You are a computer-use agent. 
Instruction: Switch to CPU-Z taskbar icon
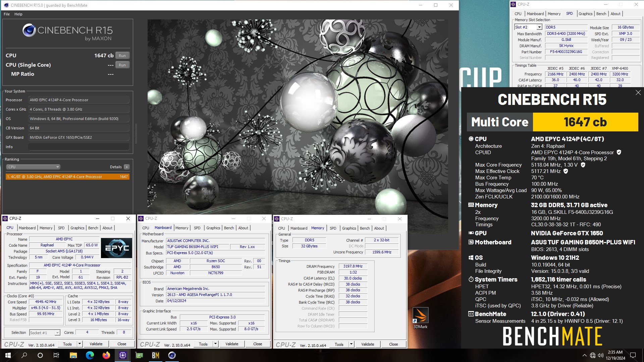pos(122,355)
